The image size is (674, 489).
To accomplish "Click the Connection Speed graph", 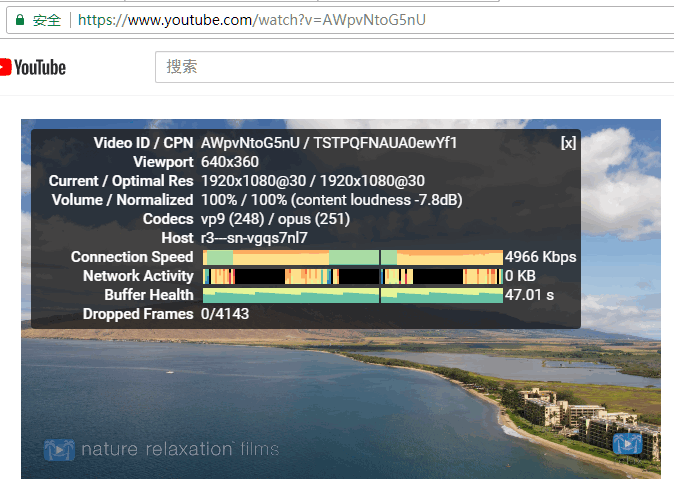I will point(352,257).
